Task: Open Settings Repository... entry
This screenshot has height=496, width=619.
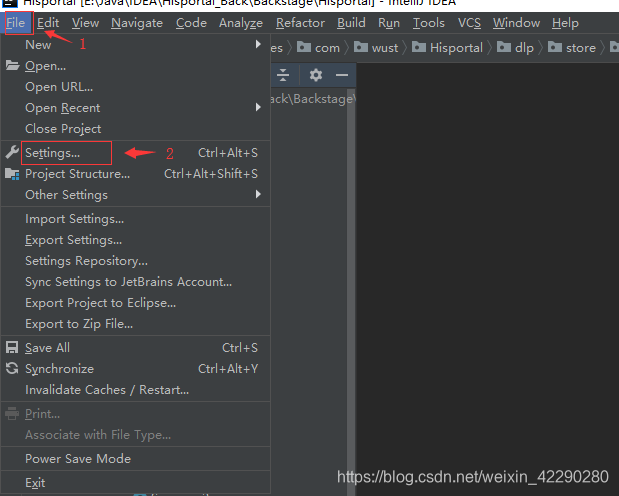Action: pyautogui.click(x=135, y=261)
